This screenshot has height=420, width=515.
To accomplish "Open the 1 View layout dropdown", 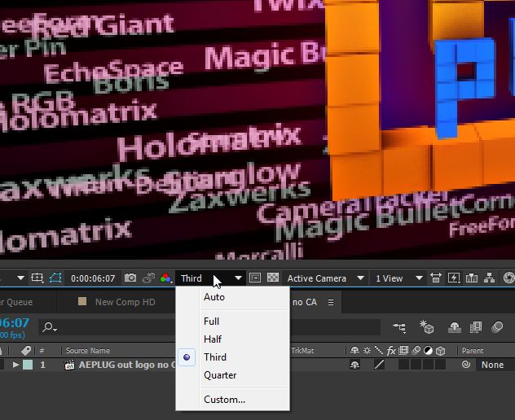I will 398,278.
